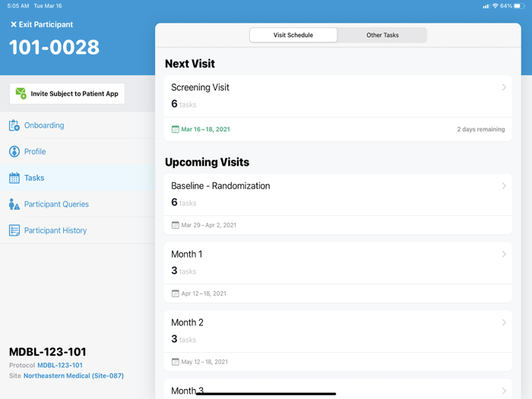Viewport: 532px width, 399px height.
Task: Tap the home indicator bar at bottom
Action: pyautogui.click(x=266, y=394)
